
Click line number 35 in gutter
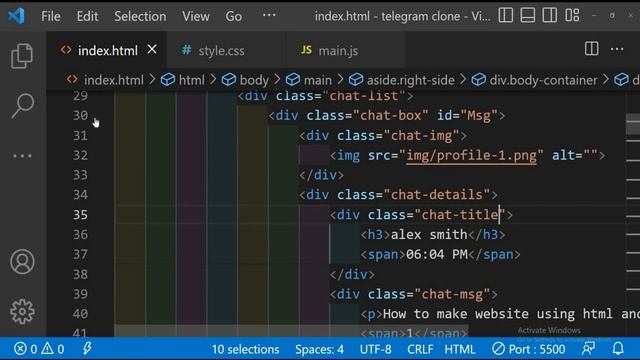pyautogui.click(x=80, y=215)
